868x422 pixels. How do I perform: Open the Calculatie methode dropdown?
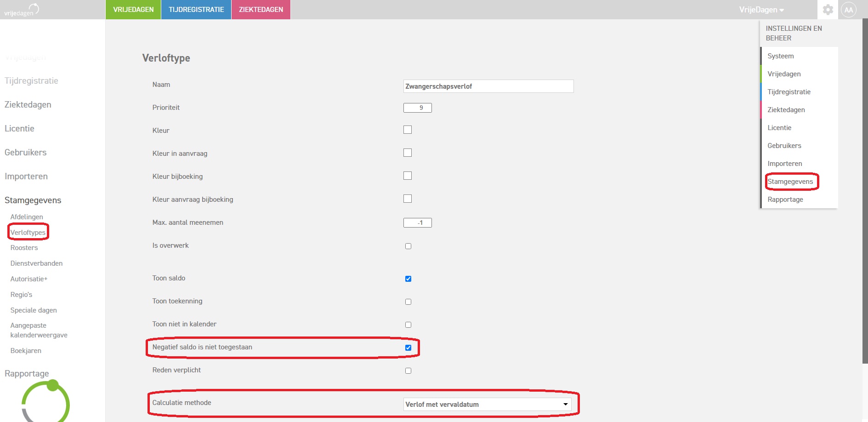(x=487, y=404)
